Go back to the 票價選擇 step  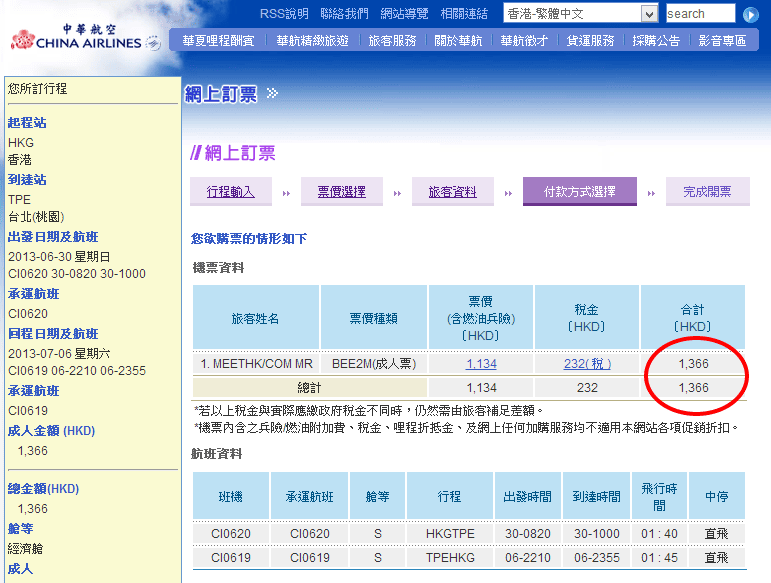coord(341,192)
